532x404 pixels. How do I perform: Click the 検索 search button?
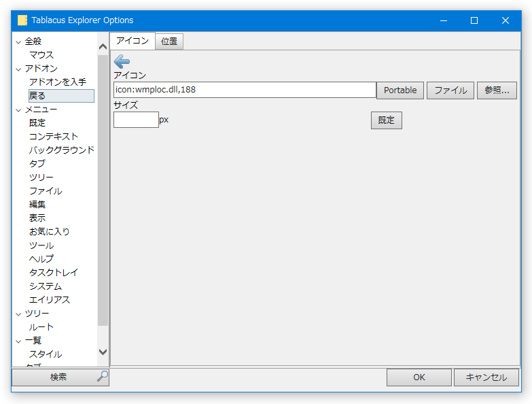[60, 377]
